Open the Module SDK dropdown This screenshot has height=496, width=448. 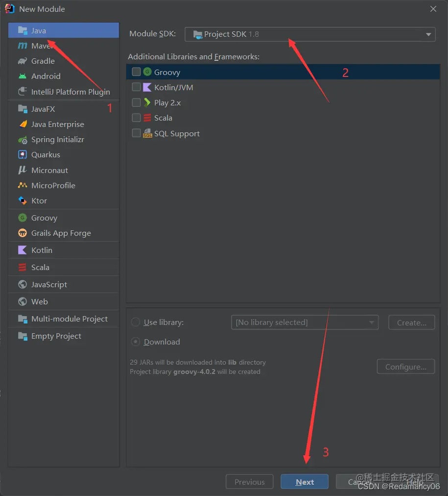(310, 34)
